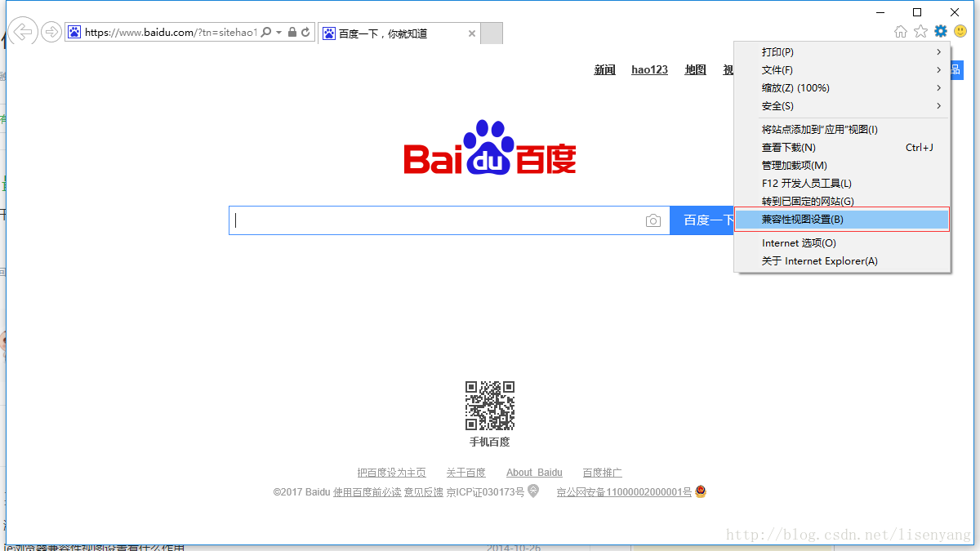Click the smiley feedback icon
Viewport: 980px width, 551px height.
[960, 31]
